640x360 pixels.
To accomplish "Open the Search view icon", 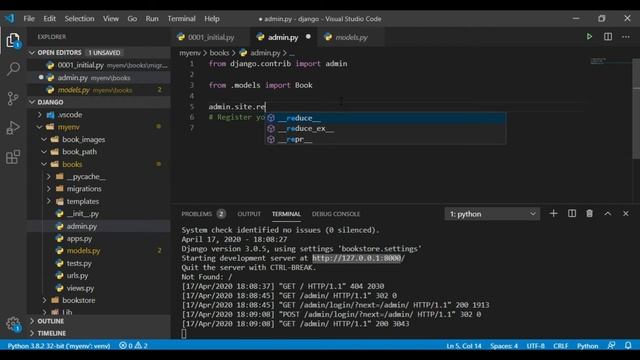I will (13, 69).
